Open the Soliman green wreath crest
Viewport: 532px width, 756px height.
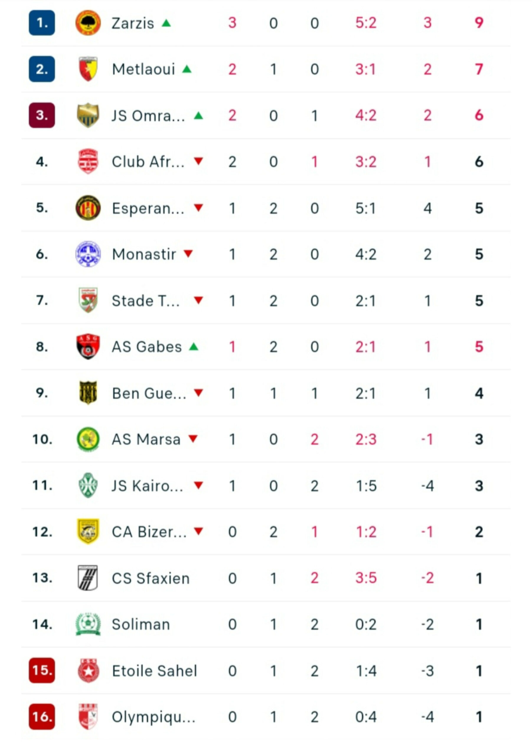(x=88, y=624)
